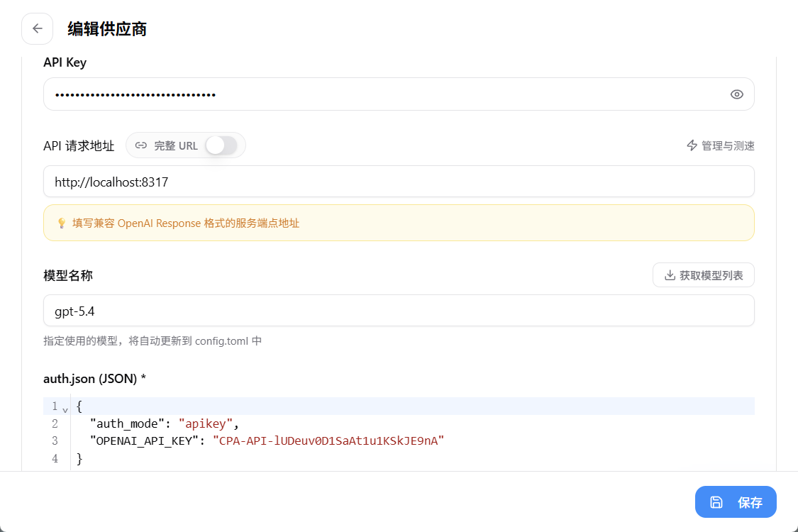
Task: Focus the field containing http://localhost:8317
Action: (x=399, y=182)
